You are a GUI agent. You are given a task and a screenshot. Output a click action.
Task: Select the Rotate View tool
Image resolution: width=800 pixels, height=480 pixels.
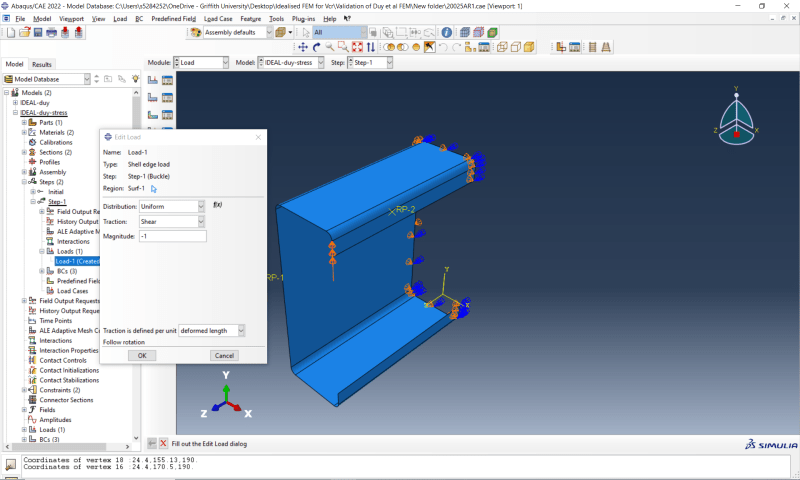click(316, 47)
